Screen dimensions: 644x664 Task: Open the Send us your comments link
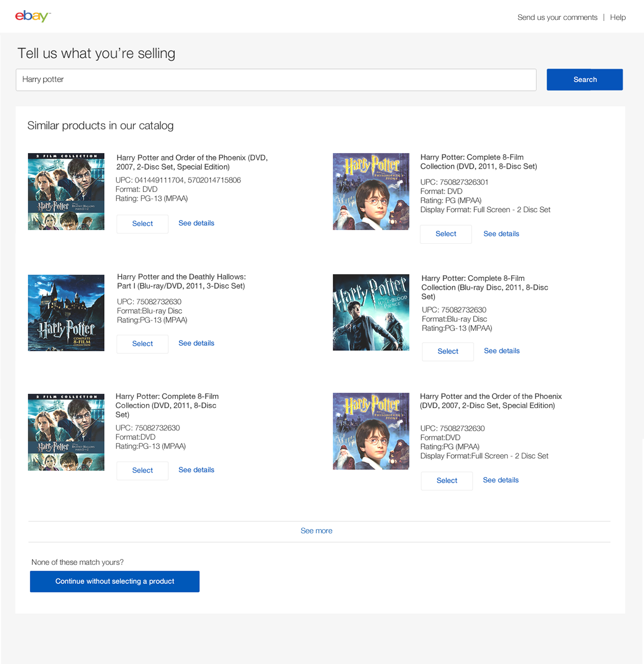[x=557, y=17]
